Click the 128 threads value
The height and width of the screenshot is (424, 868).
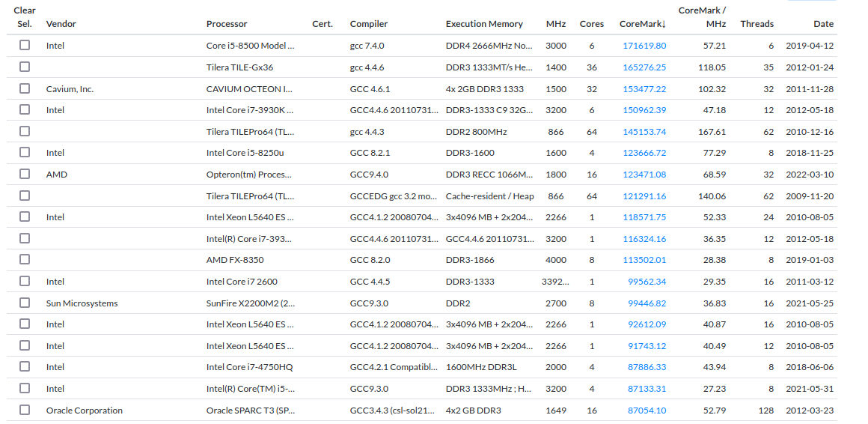pos(767,411)
